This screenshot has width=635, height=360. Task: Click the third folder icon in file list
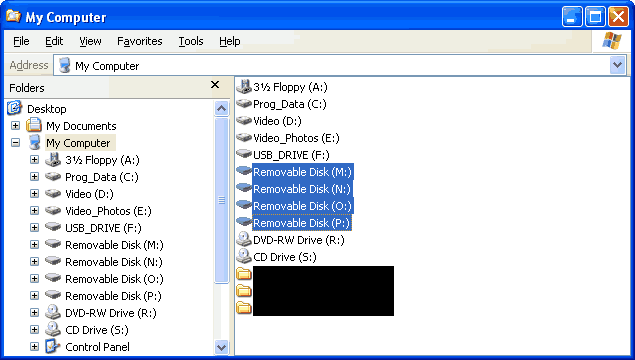(x=244, y=307)
